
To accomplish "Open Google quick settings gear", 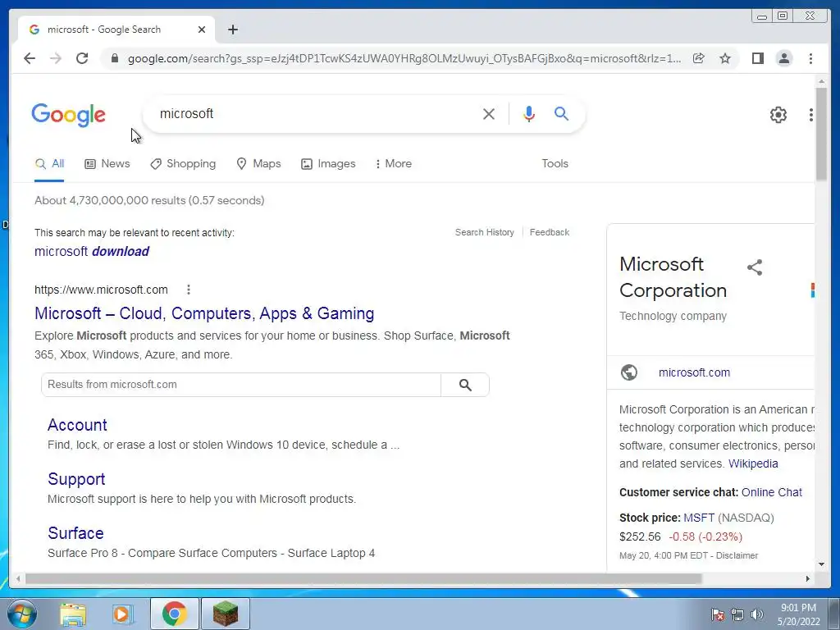I will click(x=778, y=115).
